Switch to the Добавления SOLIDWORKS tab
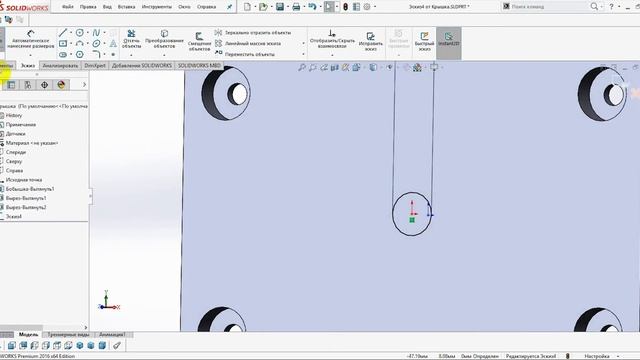Image resolution: width=640 pixels, height=360 pixels. [x=142, y=66]
